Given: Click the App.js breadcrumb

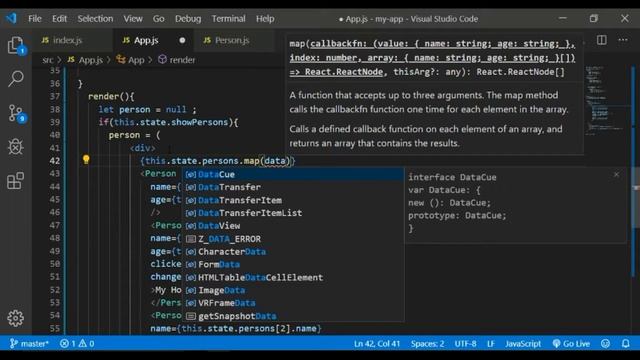Looking at the screenshot, I should click(85, 60).
